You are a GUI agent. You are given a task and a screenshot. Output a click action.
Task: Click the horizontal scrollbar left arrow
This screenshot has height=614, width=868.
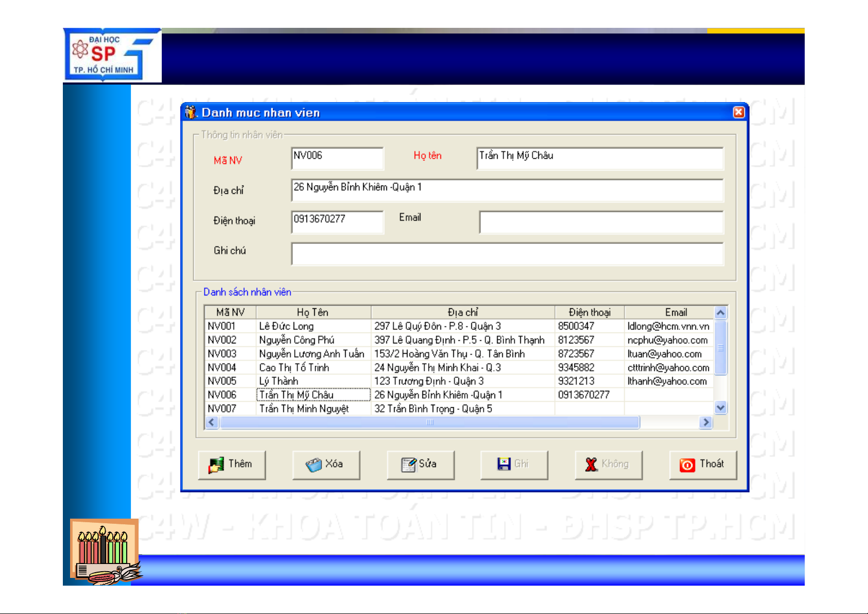coord(212,422)
